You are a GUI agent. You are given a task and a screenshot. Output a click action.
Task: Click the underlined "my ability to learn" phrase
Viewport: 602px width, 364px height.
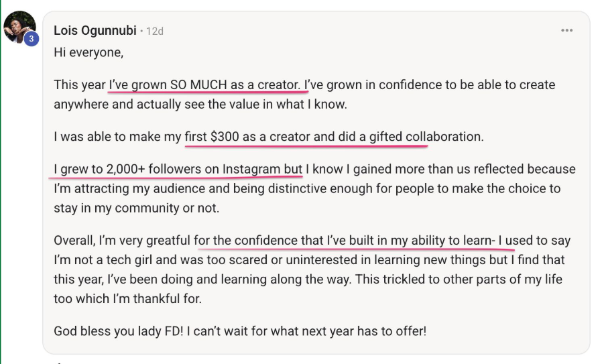(439, 240)
